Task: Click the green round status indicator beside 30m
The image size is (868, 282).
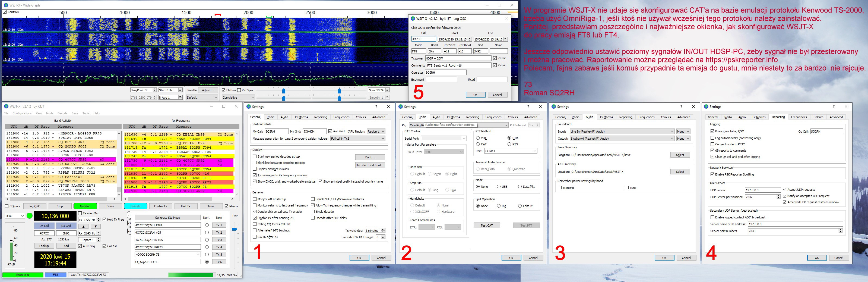Action: 30,216
